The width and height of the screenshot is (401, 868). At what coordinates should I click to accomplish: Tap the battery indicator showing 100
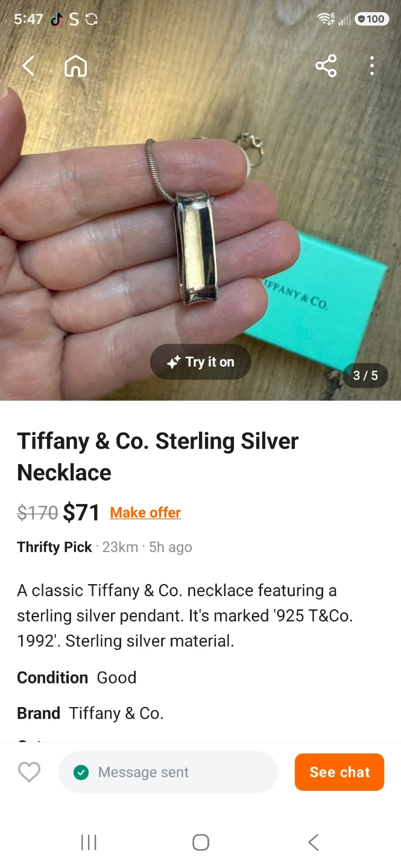point(371,19)
